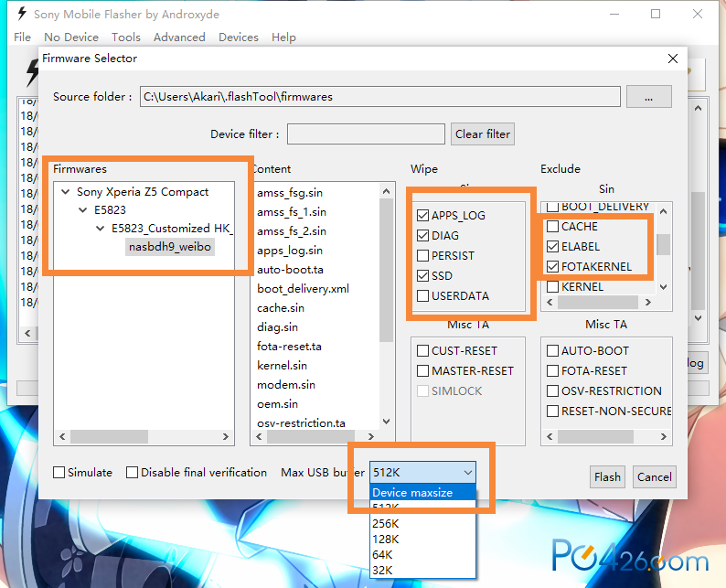Check the AUTO-BOOT exclude checkbox

tap(552, 350)
